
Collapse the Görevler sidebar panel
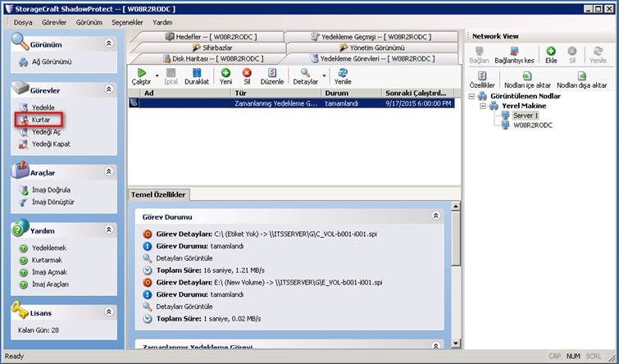(108, 89)
